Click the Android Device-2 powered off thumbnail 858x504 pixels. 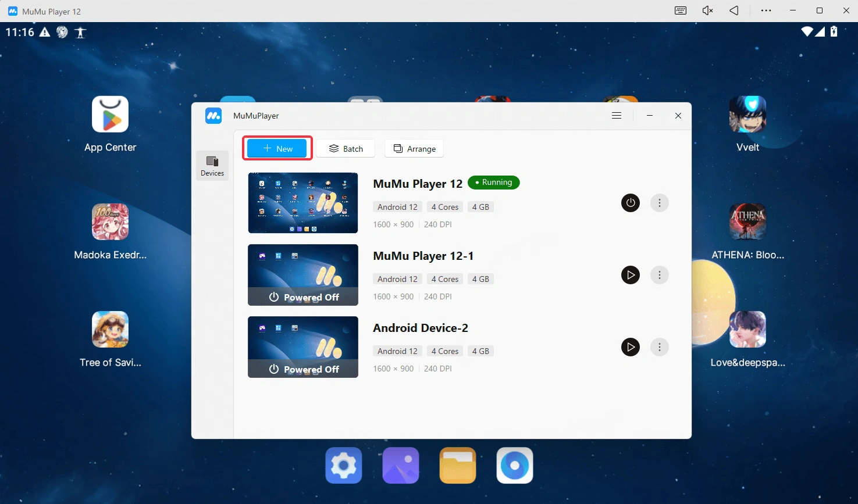pos(303,347)
